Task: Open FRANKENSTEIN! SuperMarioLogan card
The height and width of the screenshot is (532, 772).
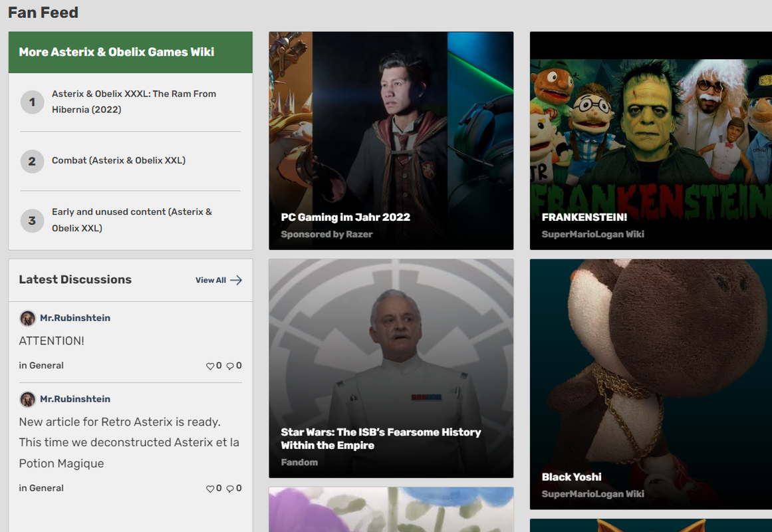Action: [651, 141]
